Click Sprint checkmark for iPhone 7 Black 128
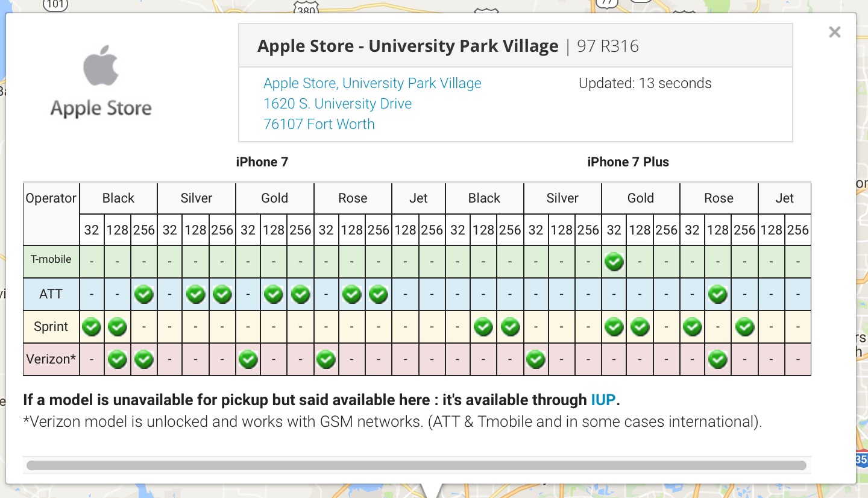 [x=118, y=327]
